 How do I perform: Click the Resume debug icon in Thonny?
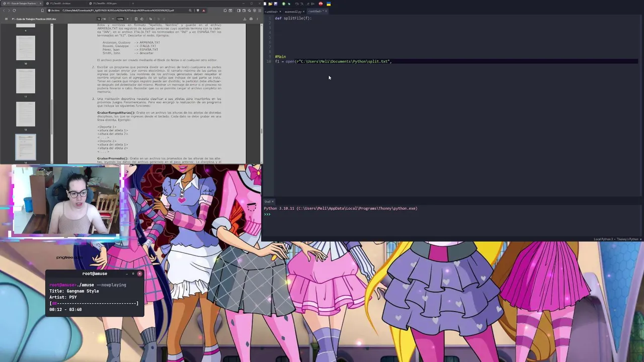312,4
